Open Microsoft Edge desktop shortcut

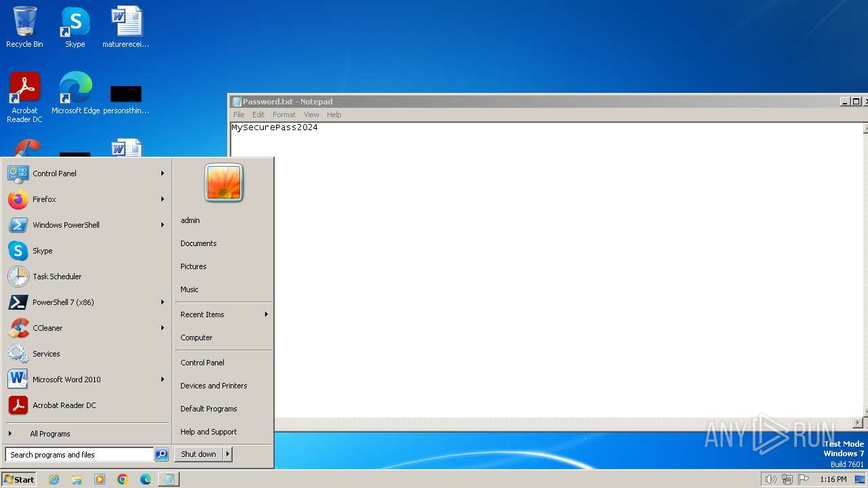tap(75, 94)
